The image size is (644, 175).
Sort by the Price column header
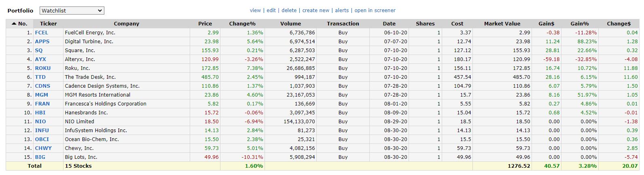205,23
